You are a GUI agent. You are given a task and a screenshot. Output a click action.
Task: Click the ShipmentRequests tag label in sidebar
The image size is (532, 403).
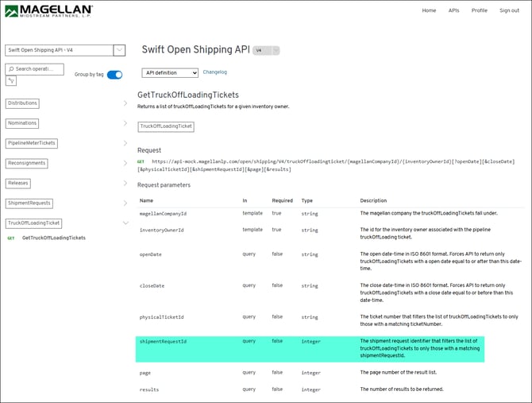click(x=29, y=203)
